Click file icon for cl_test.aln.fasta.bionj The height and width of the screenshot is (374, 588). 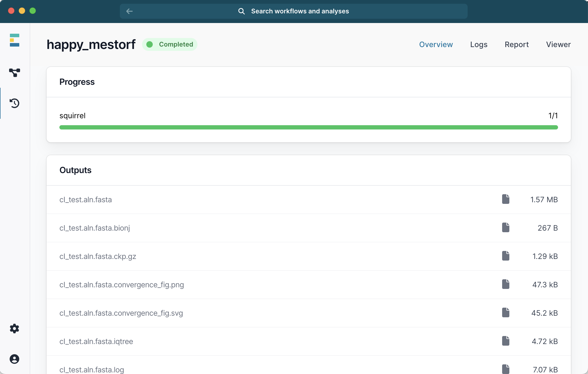506,228
